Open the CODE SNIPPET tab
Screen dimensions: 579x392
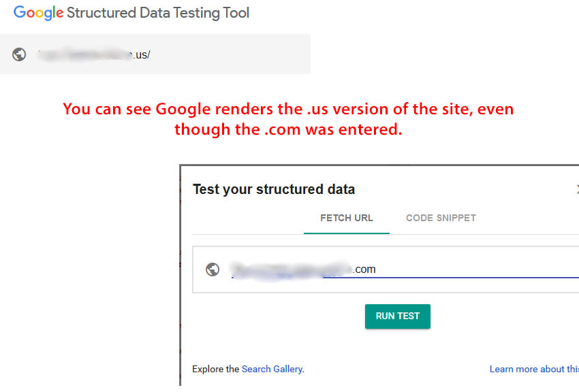(441, 218)
